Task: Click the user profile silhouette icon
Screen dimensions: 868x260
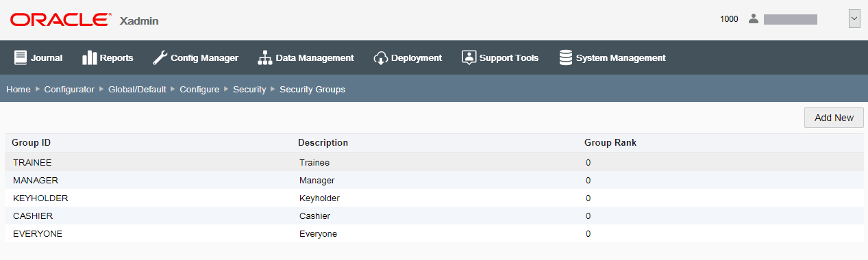Action: [x=754, y=19]
